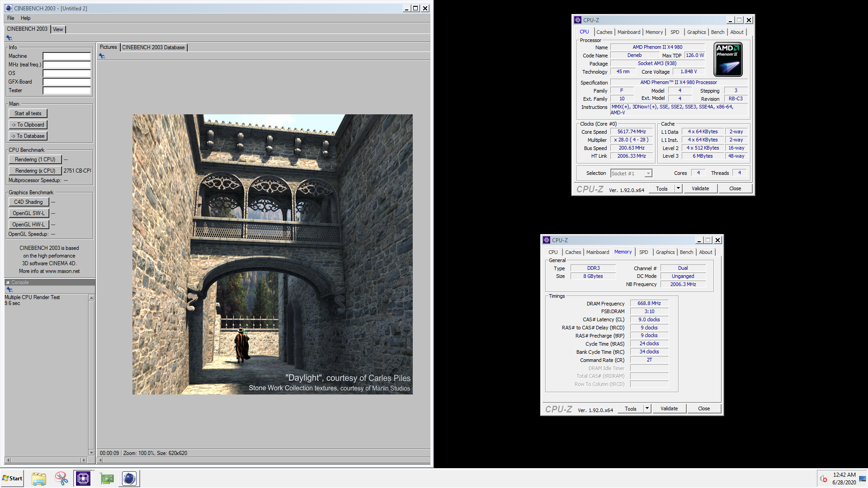Switch to the View tab in CINEBENCH

[58, 29]
